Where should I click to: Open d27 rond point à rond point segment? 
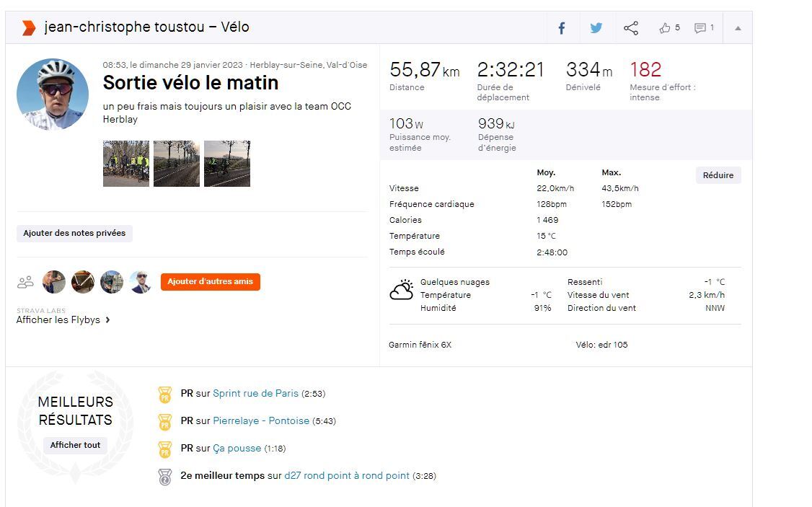coord(347,476)
